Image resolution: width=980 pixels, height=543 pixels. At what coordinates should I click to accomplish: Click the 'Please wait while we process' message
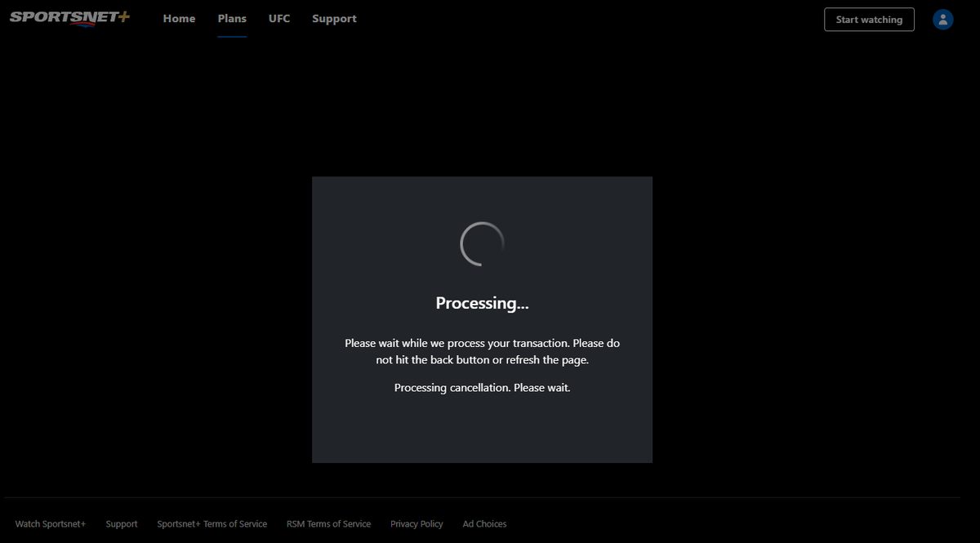482,351
